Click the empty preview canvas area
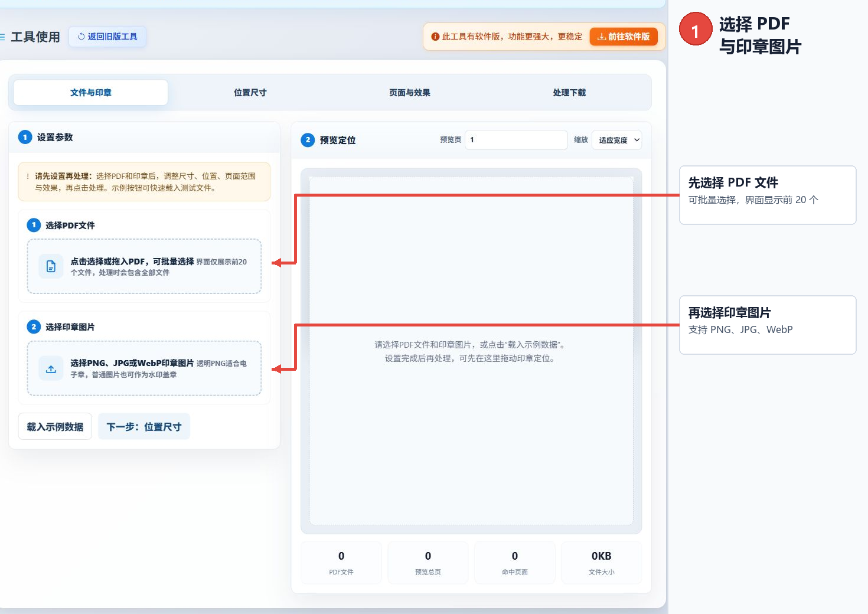This screenshot has height=614, width=868. point(471,351)
